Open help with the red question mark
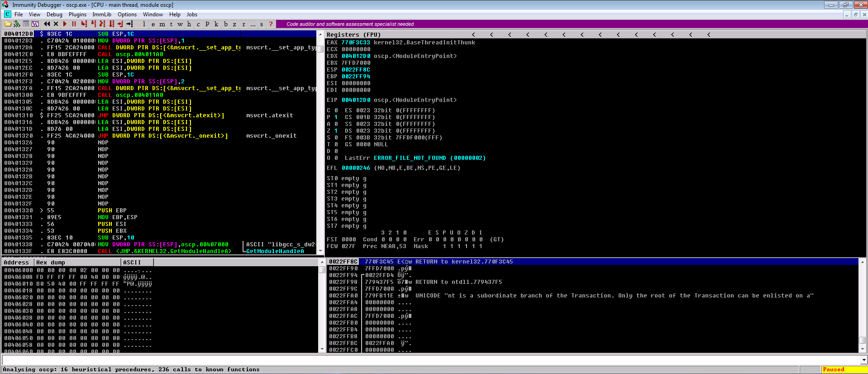 click(271, 24)
